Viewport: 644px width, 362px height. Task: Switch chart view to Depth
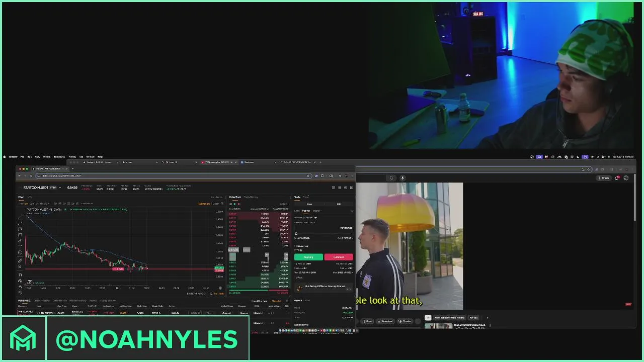coord(216,204)
